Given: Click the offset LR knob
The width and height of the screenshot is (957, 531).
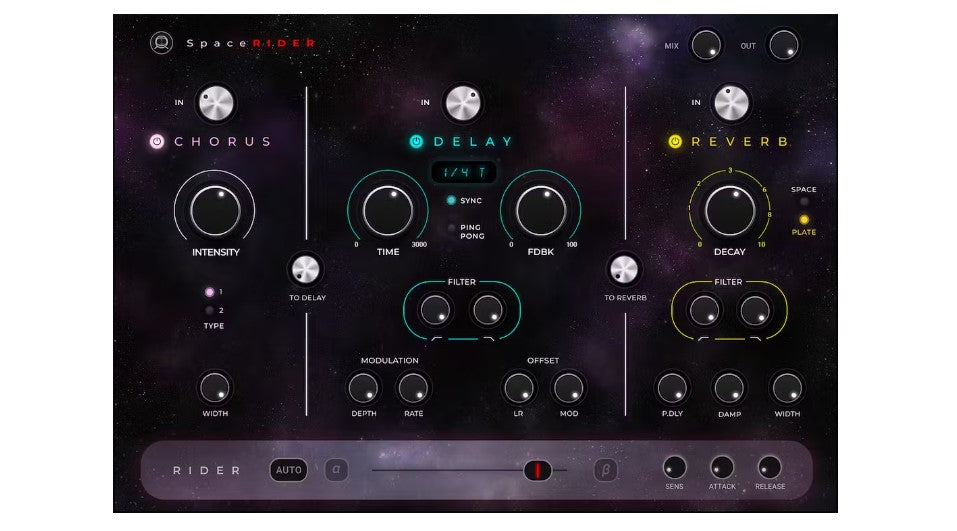Looking at the screenshot, I should pos(518,388).
